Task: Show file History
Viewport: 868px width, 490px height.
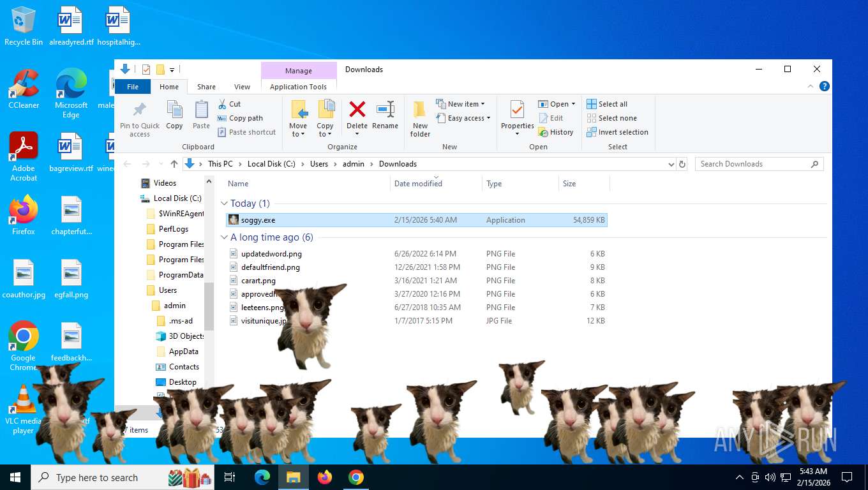Action: (556, 132)
